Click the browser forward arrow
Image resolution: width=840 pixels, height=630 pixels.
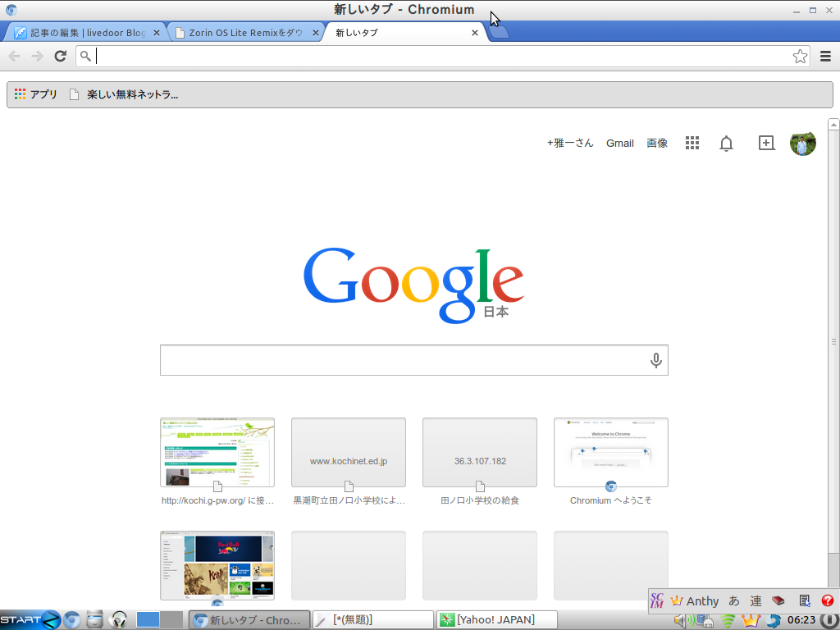37,57
